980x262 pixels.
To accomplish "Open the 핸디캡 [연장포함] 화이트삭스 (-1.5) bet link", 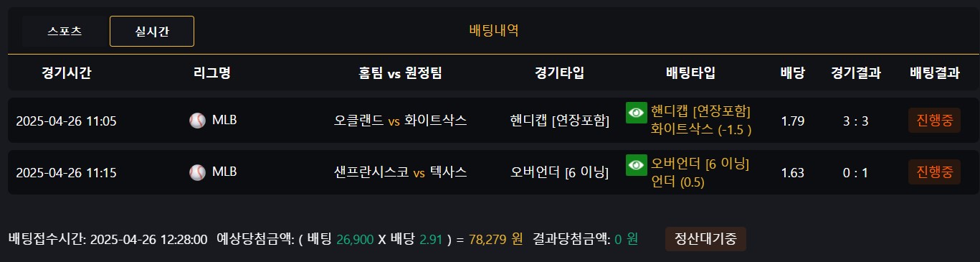I will pos(700,121).
